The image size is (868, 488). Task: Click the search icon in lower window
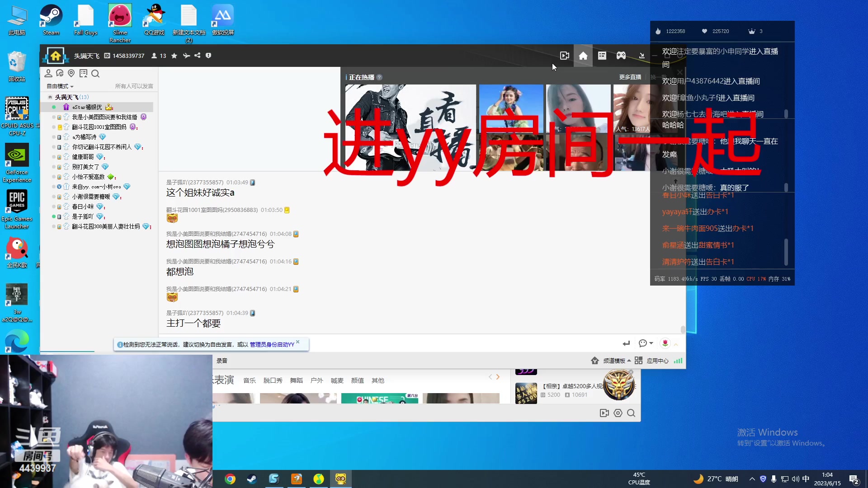[631, 413]
